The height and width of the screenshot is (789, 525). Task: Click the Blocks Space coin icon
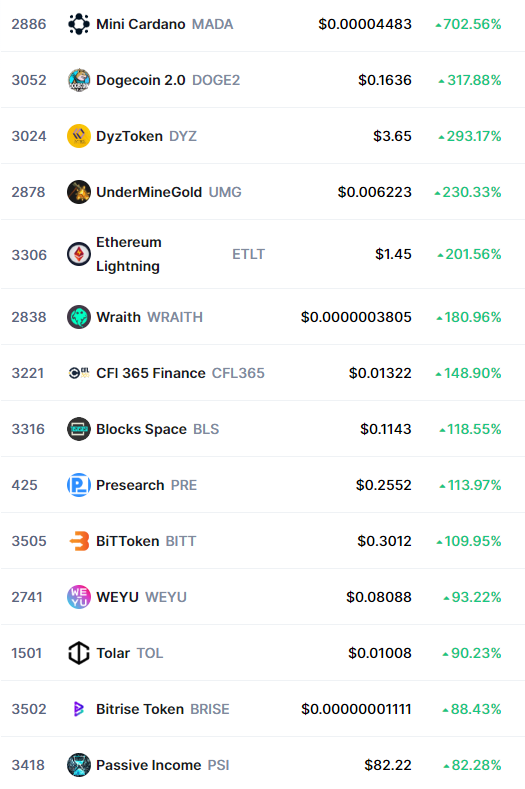pyautogui.click(x=79, y=429)
